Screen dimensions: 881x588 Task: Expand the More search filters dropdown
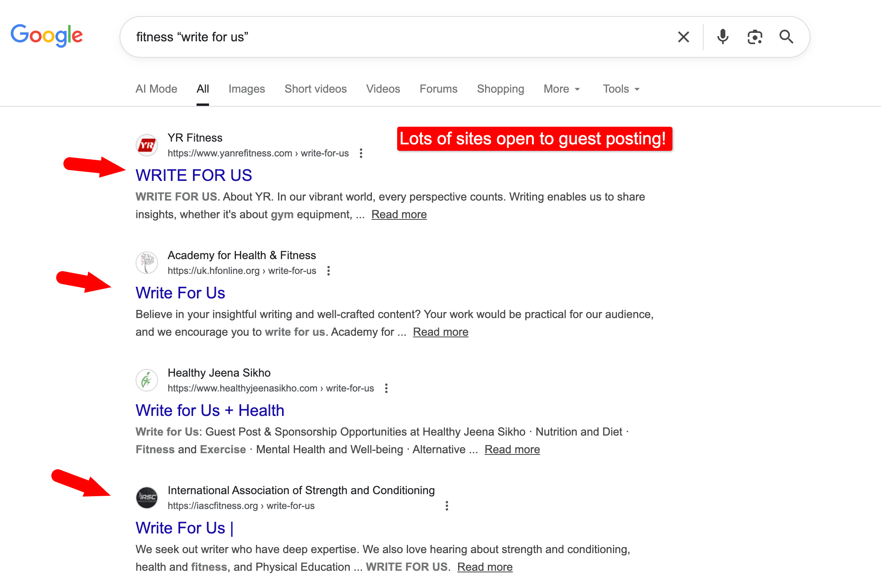click(x=562, y=89)
